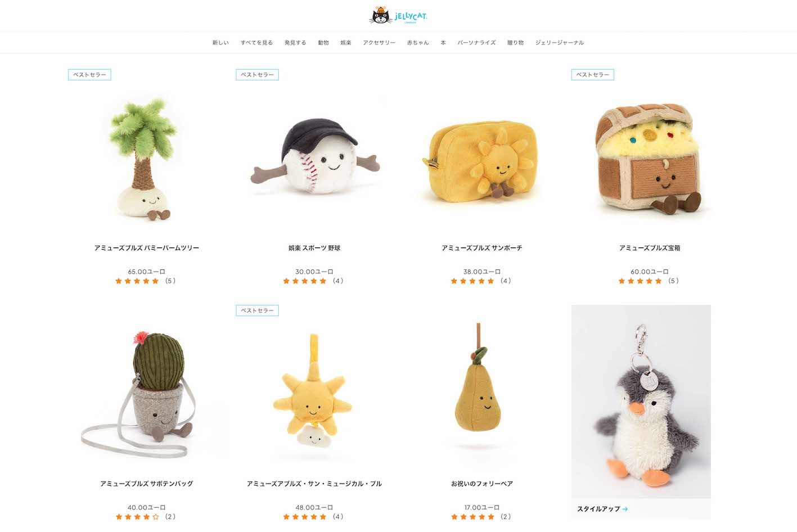Screen dimensions: 797x532
Task: Follow the スタイルアップ arrow link
Action: pos(602,509)
